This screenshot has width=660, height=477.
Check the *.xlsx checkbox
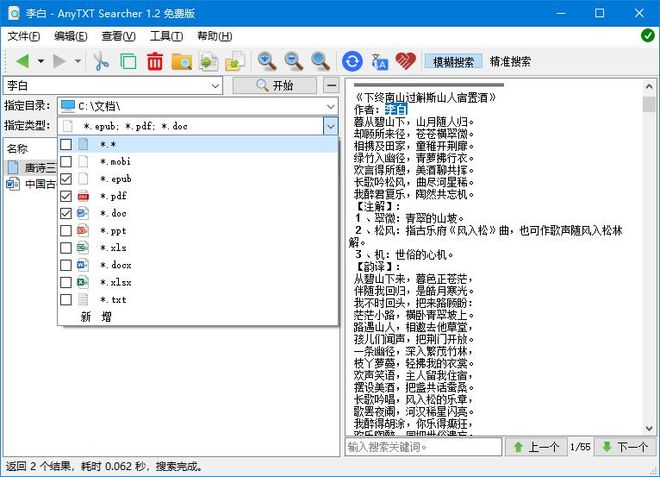pos(66,282)
